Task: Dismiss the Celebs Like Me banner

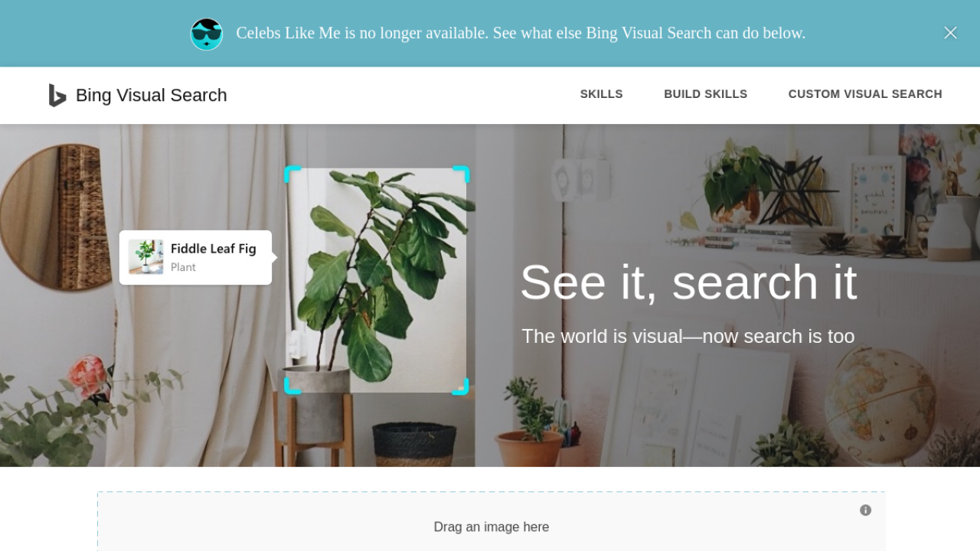Action: point(950,33)
